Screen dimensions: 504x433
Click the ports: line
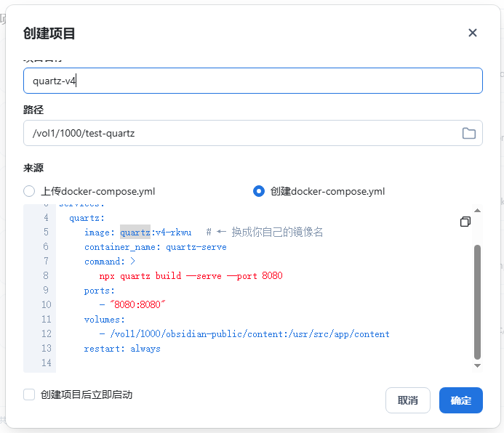pos(100,291)
